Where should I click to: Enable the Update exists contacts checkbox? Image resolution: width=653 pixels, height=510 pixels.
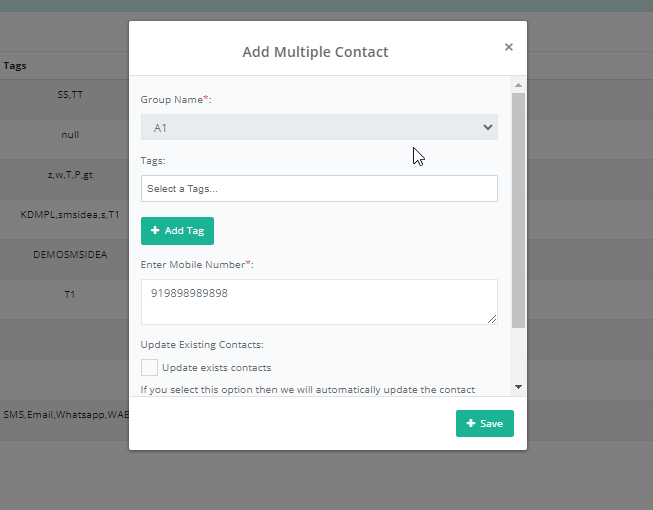(x=149, y=367)
